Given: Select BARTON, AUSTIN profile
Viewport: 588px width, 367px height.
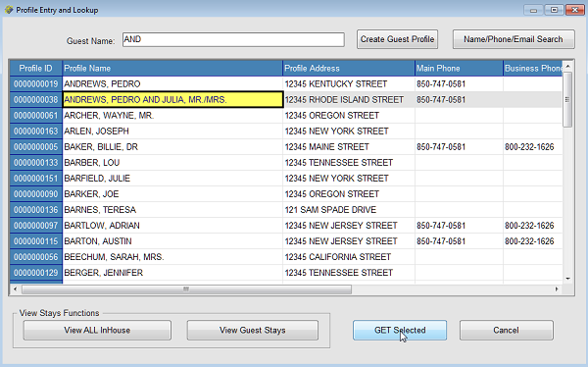Looking at the screenshot, I should click(x=172, y=241).
